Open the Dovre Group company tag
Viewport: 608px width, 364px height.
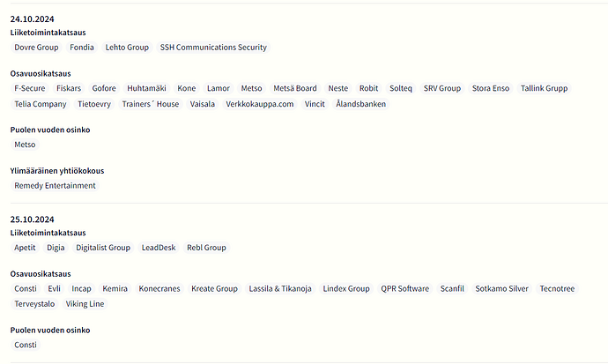click(x=36, y=48)
